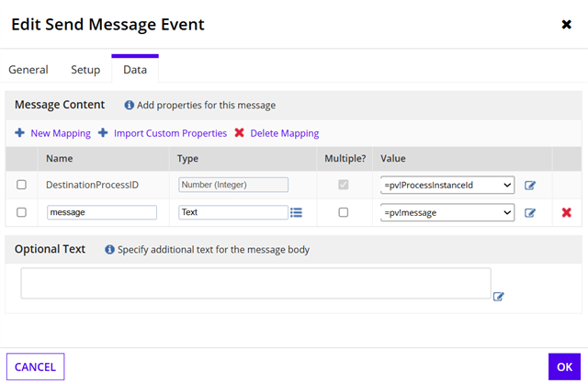Open expression editor for Optional Text box
The width and height of the screenshot is (588, 384).
click(499, 296)
